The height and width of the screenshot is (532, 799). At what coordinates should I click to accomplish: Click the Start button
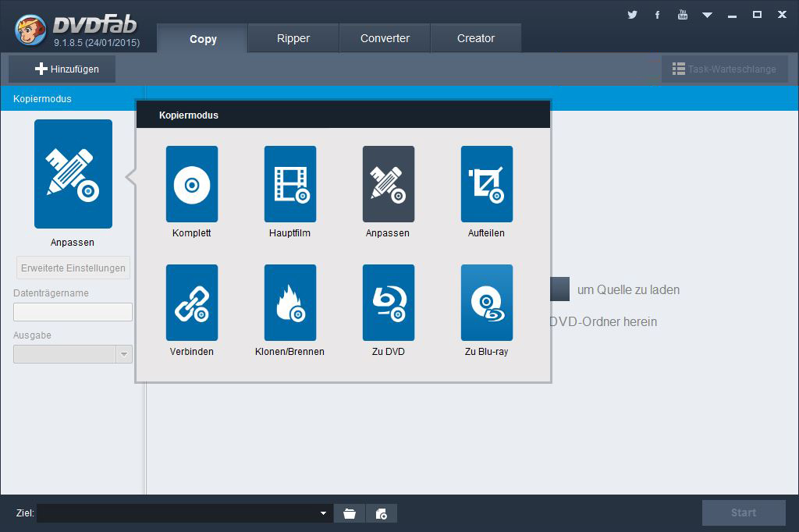pos(744,512)
